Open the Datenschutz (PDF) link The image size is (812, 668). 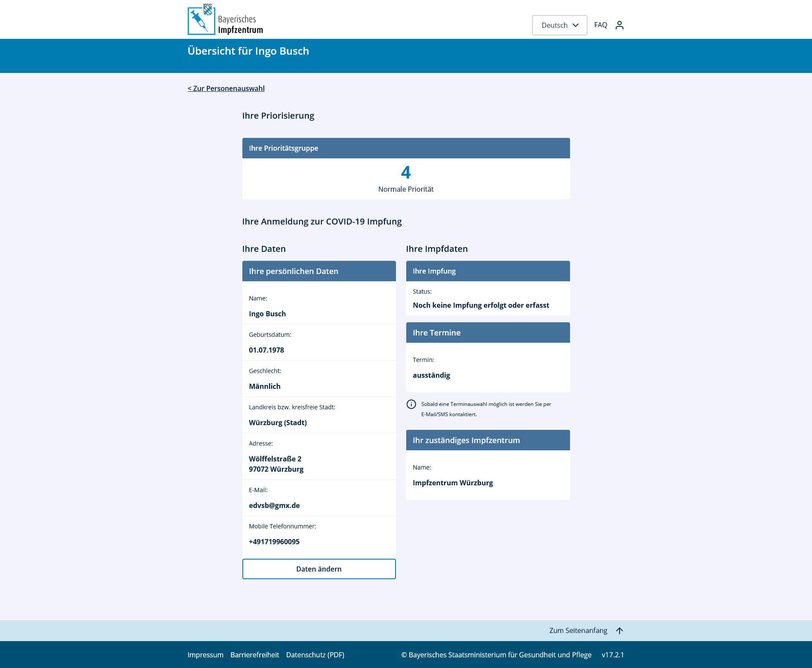click(315, 655)
